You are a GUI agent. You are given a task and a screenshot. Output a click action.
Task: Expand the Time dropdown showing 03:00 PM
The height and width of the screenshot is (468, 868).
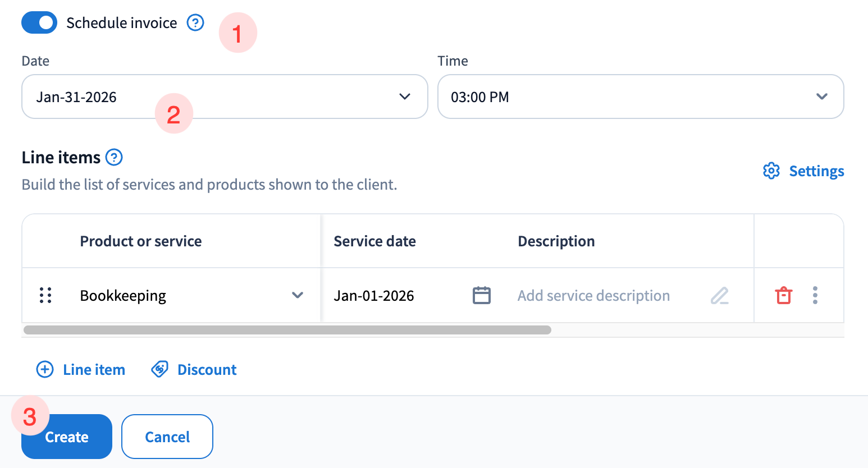640,97
